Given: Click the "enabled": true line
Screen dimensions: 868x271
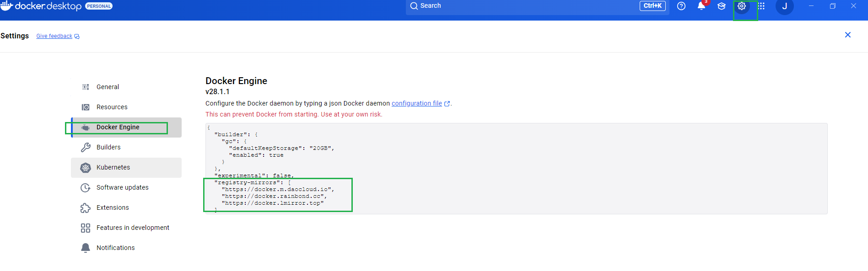Looking at the screenshot, I should [256, 155].
